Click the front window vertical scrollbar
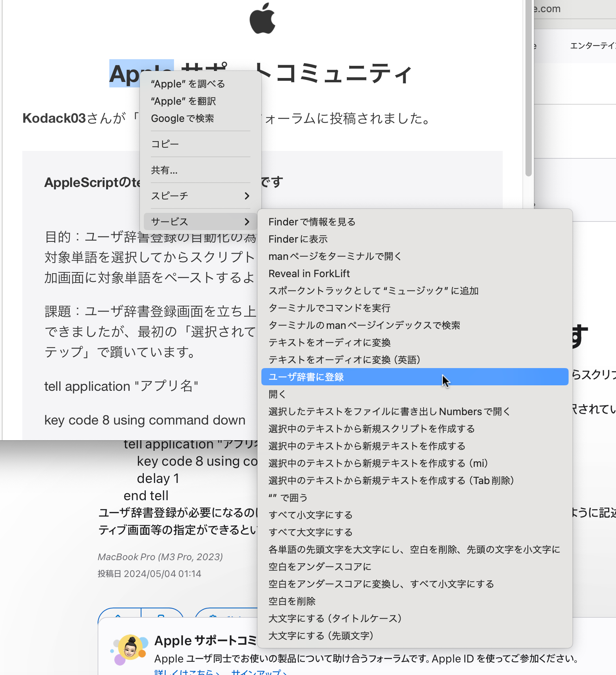Screen dimensions: 616x675 529,88
